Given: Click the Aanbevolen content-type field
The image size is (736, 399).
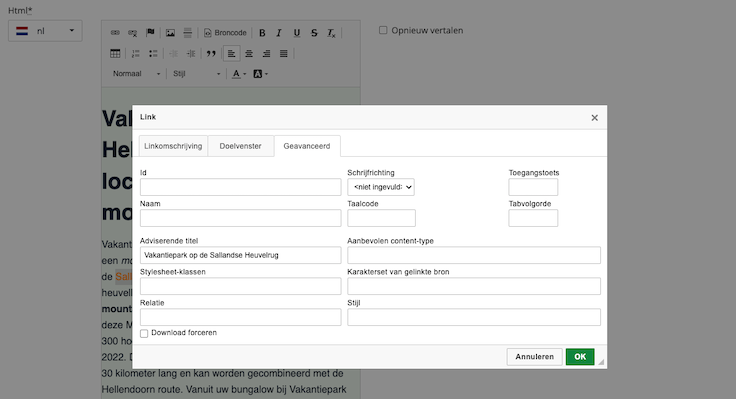Looking at the screenshot, I should pos(474,255).
